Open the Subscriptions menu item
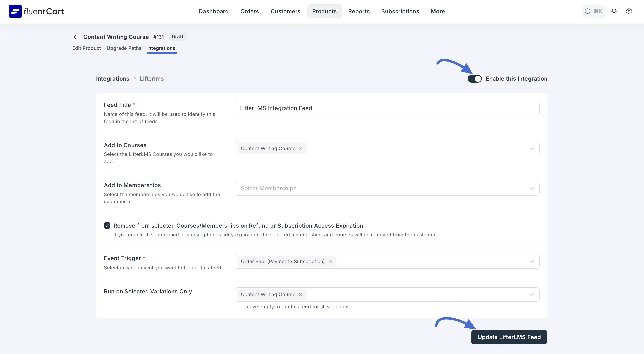 400,11
